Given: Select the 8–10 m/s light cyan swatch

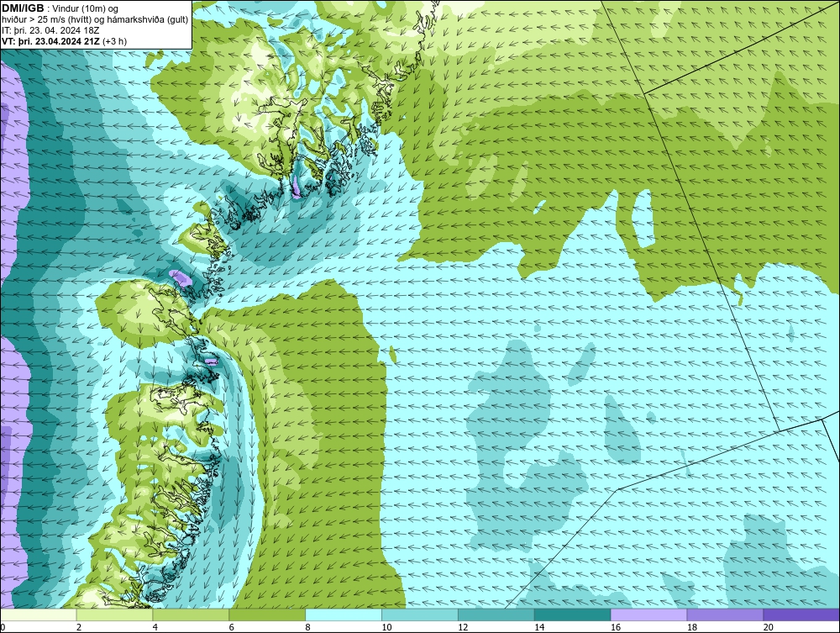Looking at the screenshot, I should click(344, 615).
